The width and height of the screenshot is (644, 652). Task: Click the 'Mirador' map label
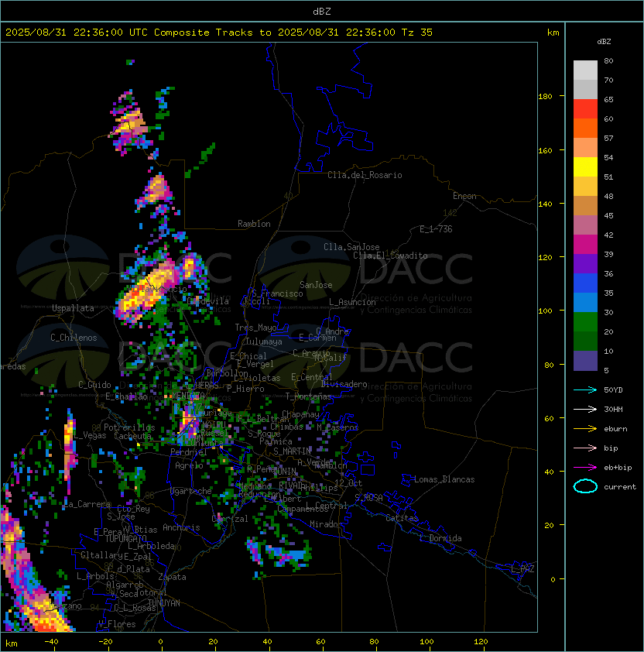click(x=327, y=524)
